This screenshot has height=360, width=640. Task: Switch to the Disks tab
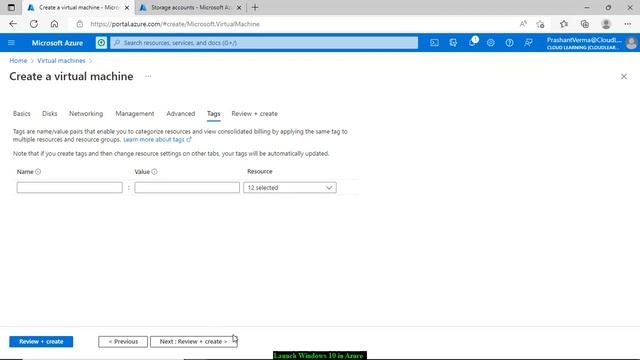tap(50, 113)
